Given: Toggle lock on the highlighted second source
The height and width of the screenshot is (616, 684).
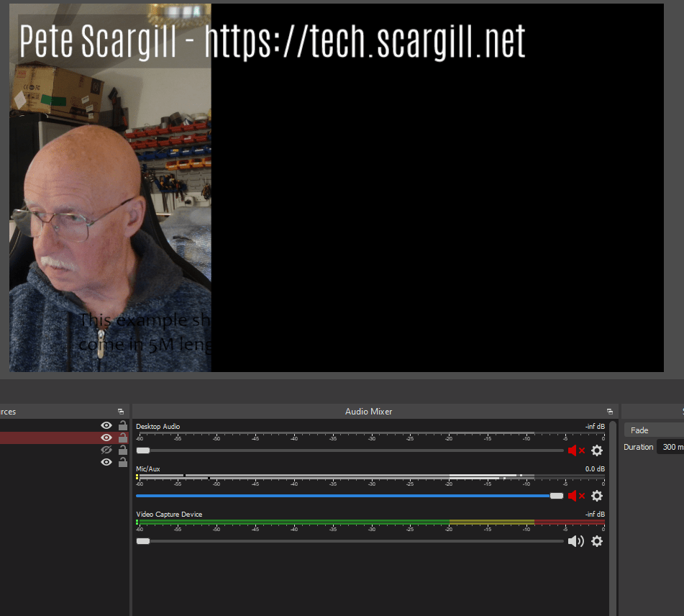Looking at the screenshot, I should [x=123, y=438].
